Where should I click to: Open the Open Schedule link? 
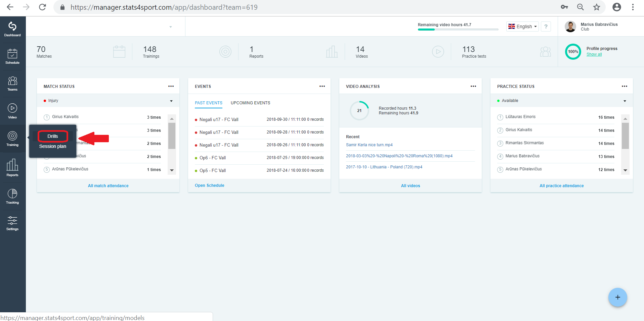tap(210, 185)
